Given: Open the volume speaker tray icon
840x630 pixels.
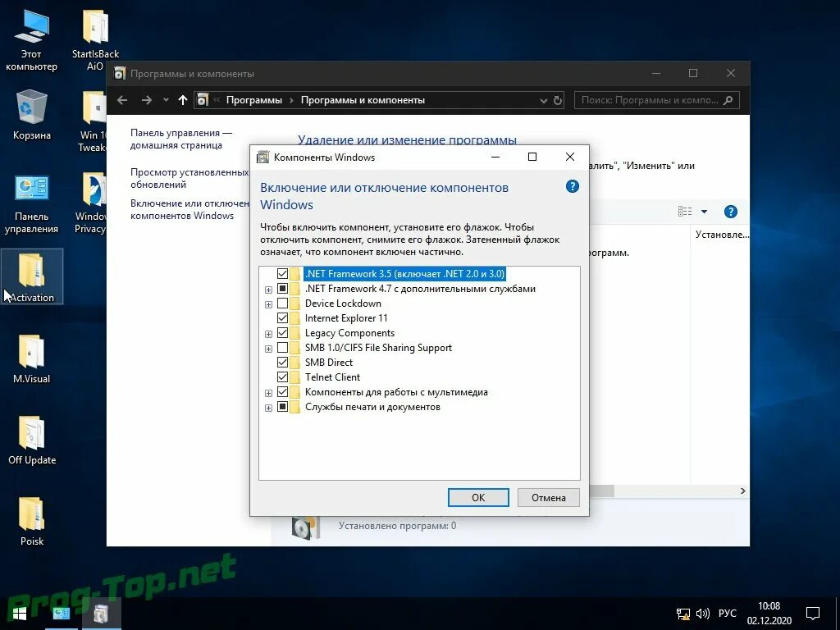Looking at the screenshot, I should (702, 614).
